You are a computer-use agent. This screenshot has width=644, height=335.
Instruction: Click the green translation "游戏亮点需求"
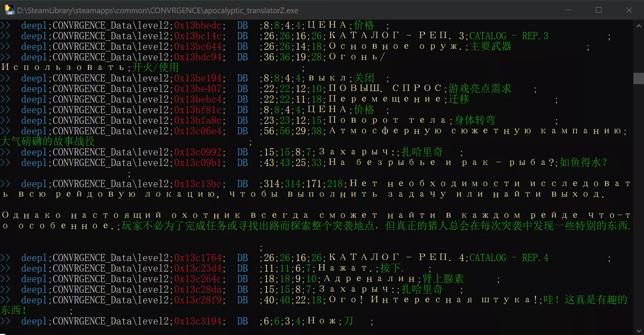coord(480,89)
